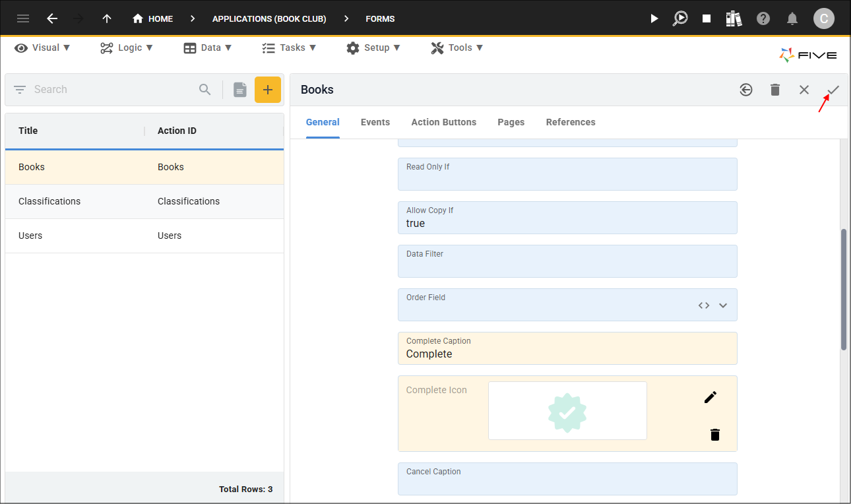Click the Data Filter input field

tap(567, 261)
